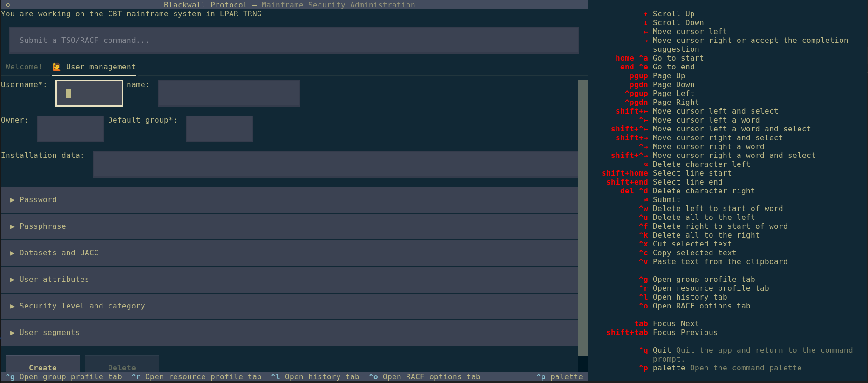Click 'Page Down' help entry
Screen dimensions: 868x383
click(x=673, y=85)
